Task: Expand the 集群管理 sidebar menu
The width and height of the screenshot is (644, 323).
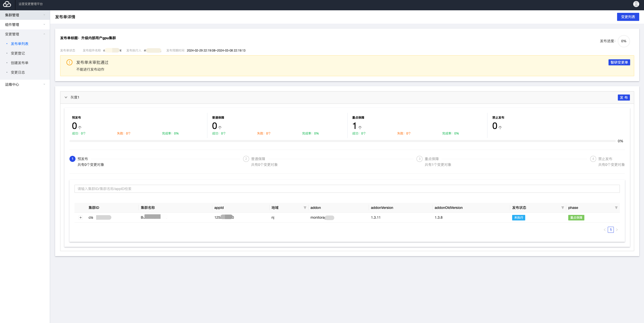Action: pyautogui.click(x=25, y=15)
